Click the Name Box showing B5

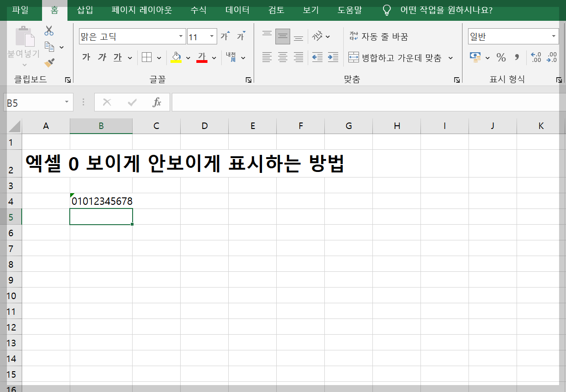(x=38, y=103)
